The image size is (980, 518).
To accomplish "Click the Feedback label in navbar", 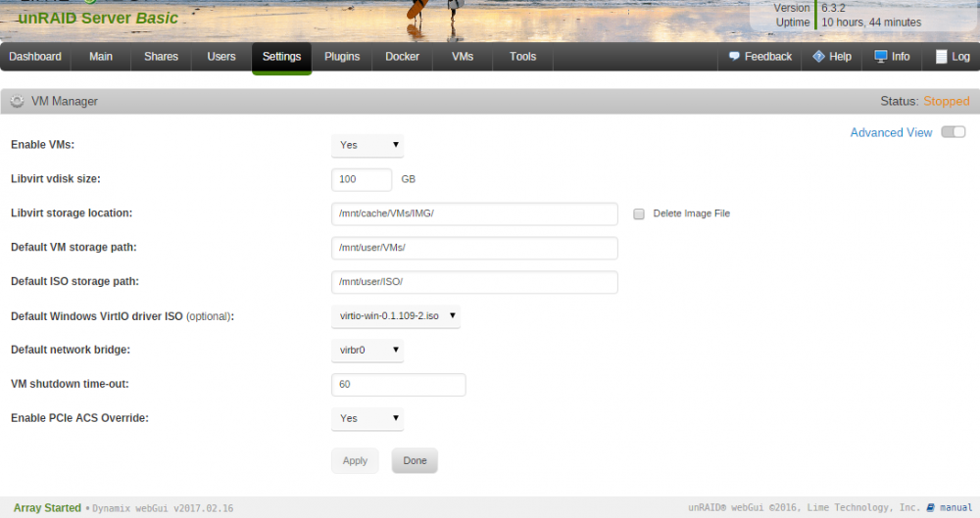I will pyautogui.click(x=767, y=56).
